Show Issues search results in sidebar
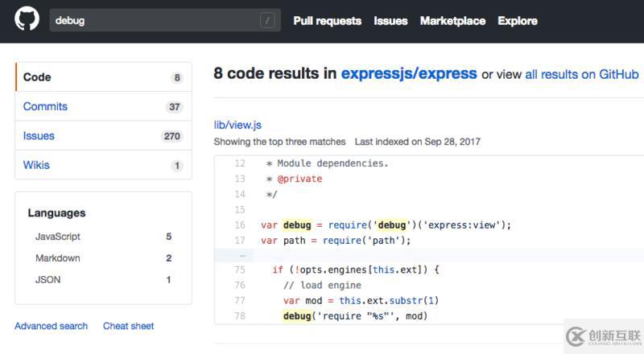644x354 pixels. click(39, 136)
